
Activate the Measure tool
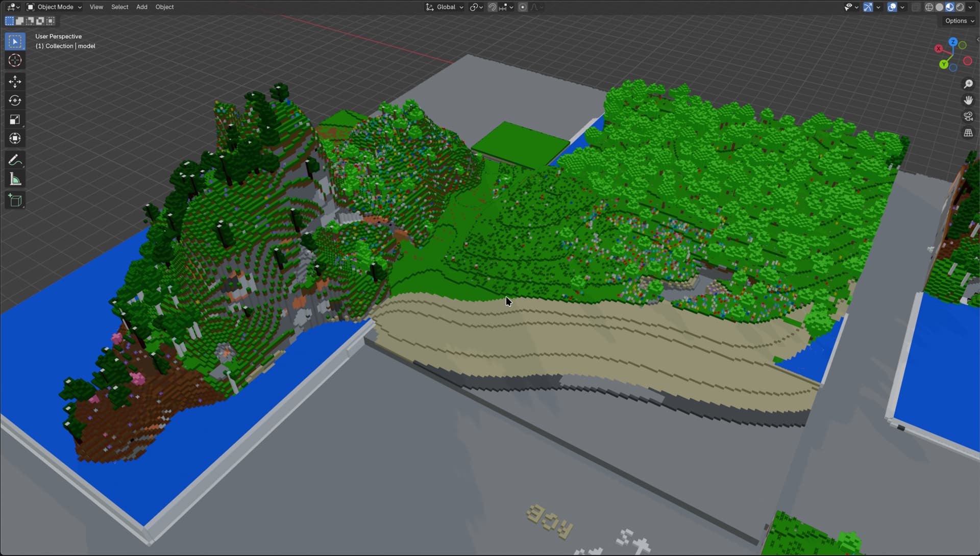[15, 180]
